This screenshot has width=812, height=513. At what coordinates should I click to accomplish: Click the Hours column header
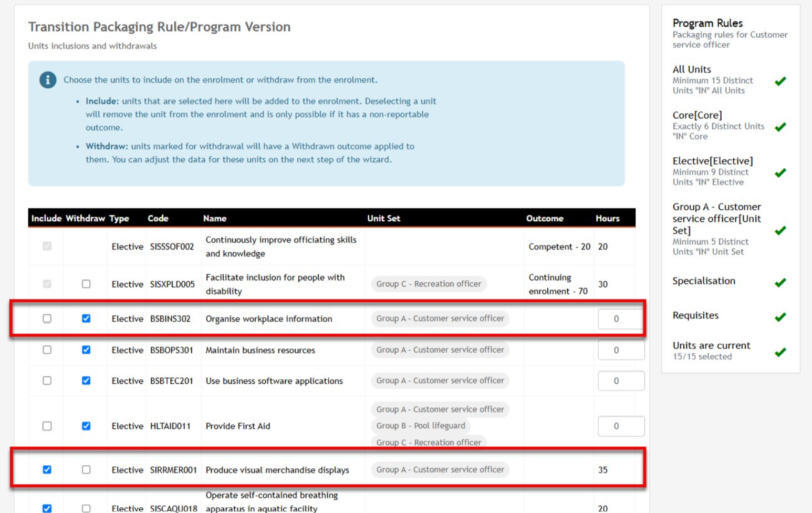pos(608,219)
